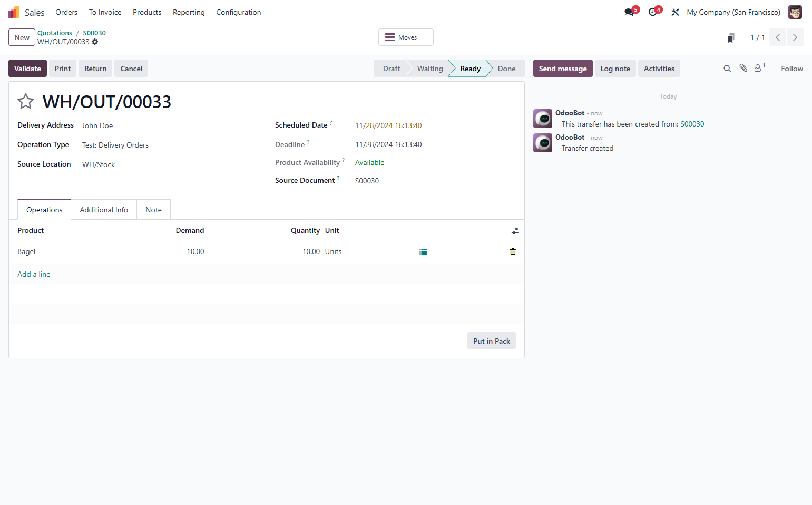
Task: Open the Reporting menu
Action: [189, 12]
